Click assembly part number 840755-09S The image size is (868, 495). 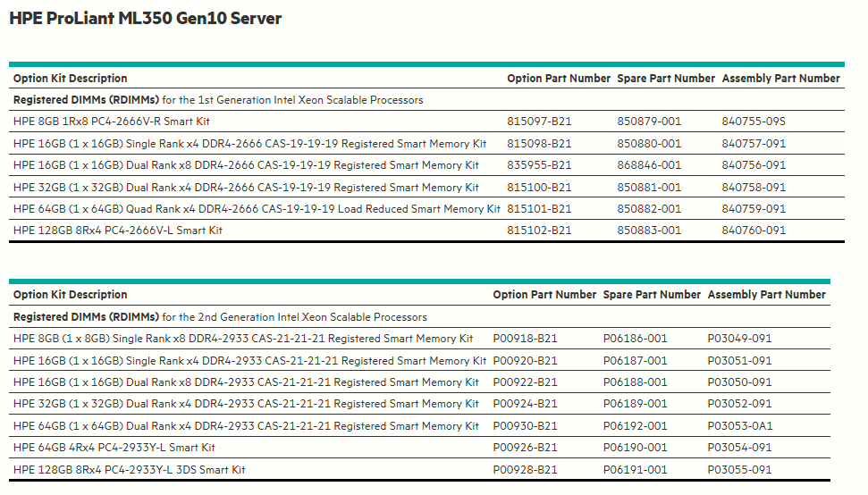point(754,122)
